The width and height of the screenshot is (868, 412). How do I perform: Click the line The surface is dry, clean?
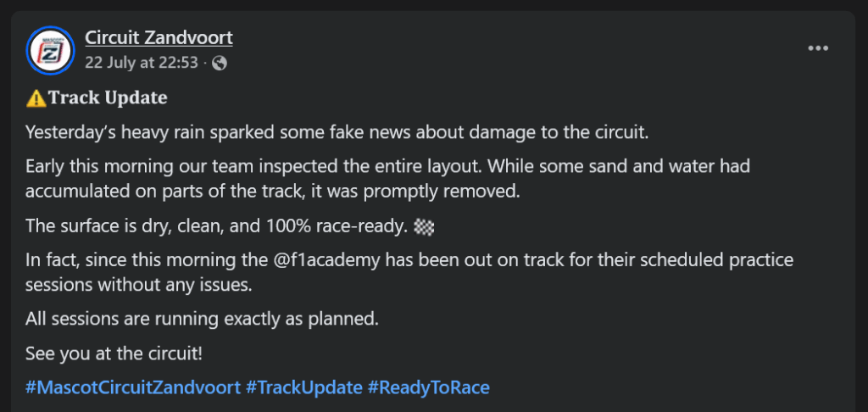pyautogui.click(x=218, y=226)
